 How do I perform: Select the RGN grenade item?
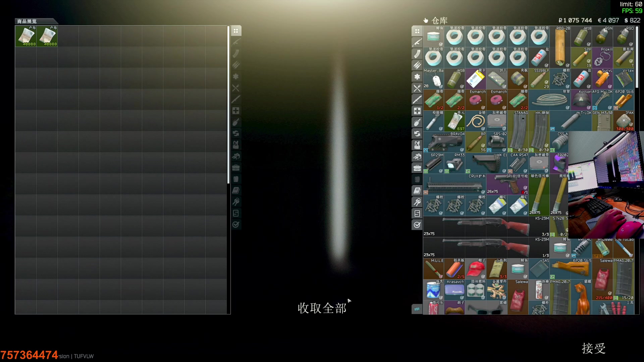(602, 37)
